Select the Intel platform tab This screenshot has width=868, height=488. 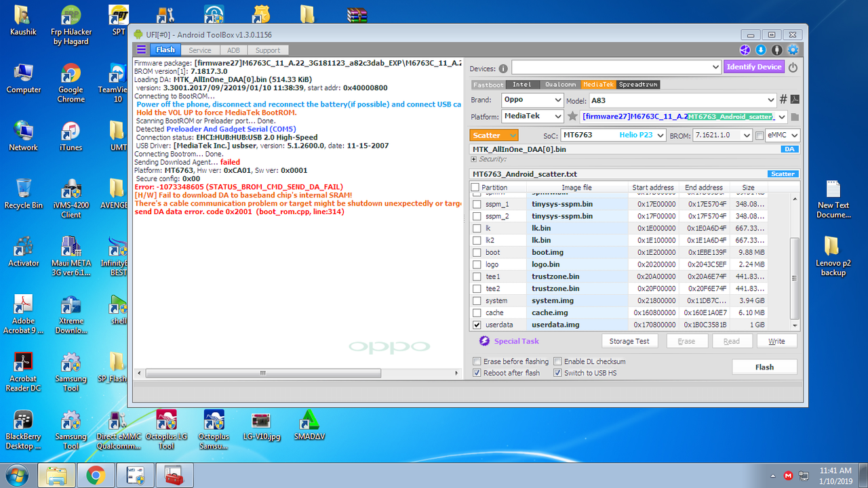click(522, 85)
